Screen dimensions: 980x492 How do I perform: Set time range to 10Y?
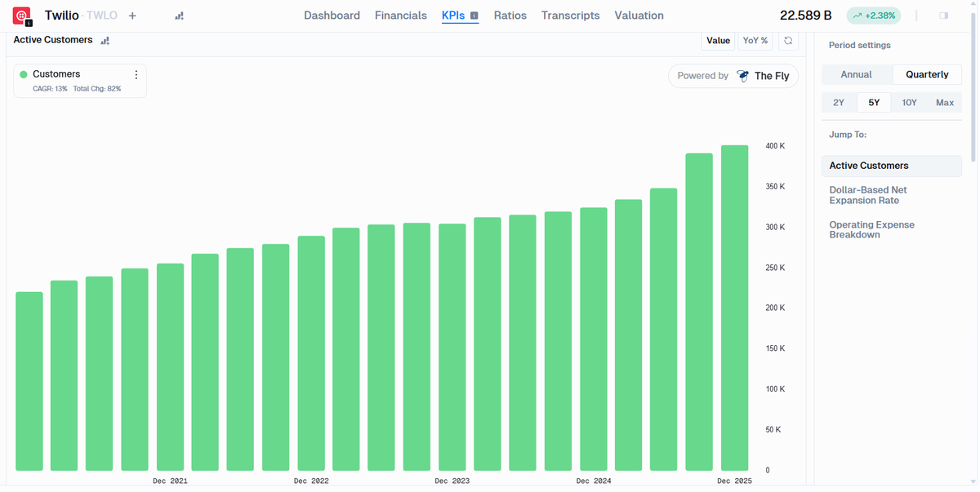[x=909, y=103]
